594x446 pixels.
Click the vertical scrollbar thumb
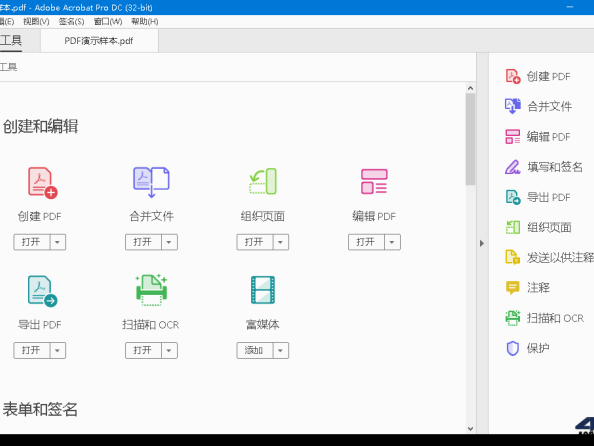click(x=471, y=139)
